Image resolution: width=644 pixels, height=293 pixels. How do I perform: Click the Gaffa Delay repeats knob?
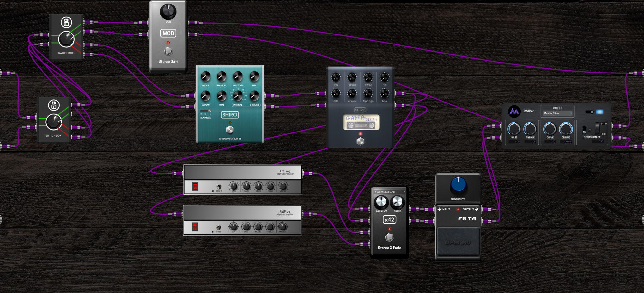click(x=352, y=77)
